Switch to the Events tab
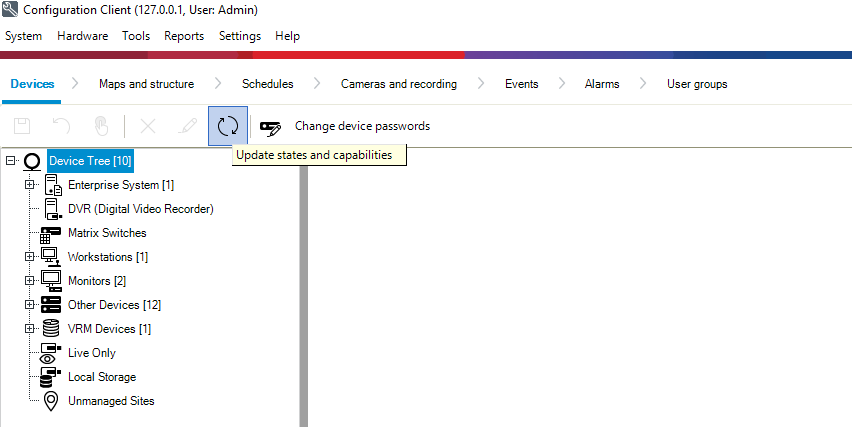This screenshot has height=427, width=852. tap(522, 84)
